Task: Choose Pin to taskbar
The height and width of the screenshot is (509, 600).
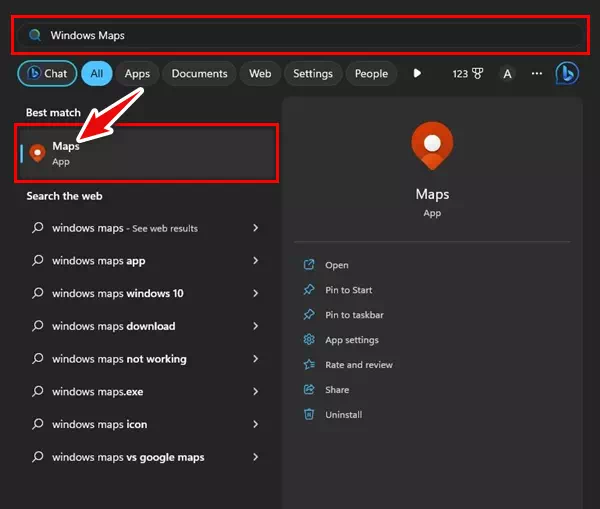Action: (354, 315)
